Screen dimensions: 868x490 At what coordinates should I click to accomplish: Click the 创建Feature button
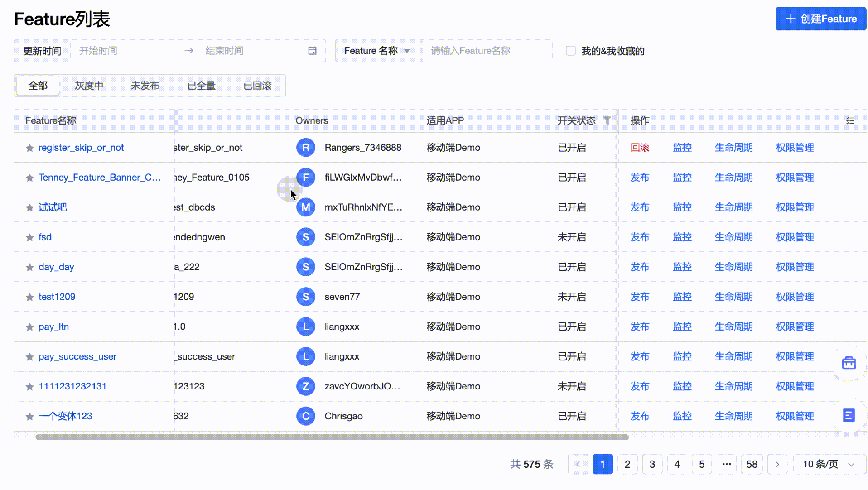coord(820,19)
